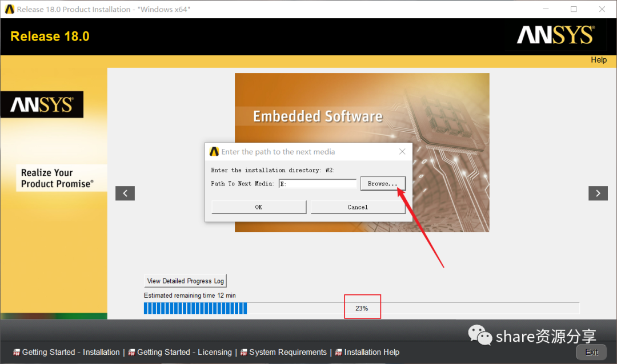
Task: Open Getting Started - Installation PDF
Action: click(71, 352)
